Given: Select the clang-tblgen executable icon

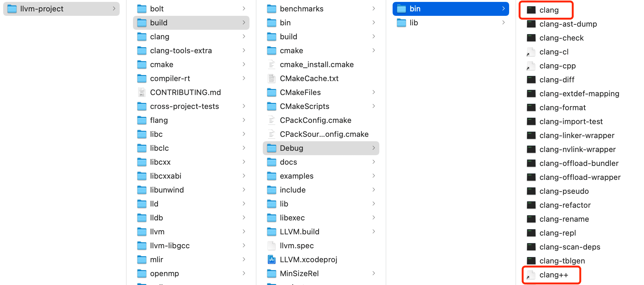Looking at the screenshot, I should pyautogui.click(x=531, y=261).
